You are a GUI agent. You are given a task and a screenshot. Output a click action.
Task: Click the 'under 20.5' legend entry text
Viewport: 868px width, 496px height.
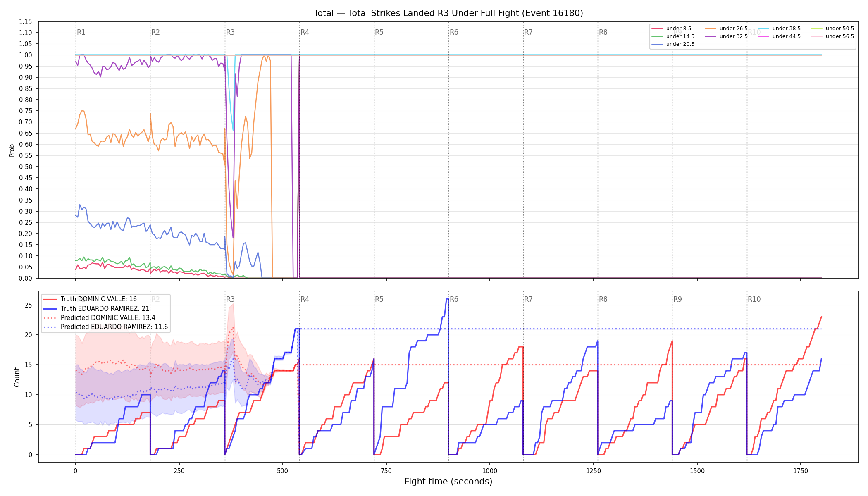click(x=680, y=44)
